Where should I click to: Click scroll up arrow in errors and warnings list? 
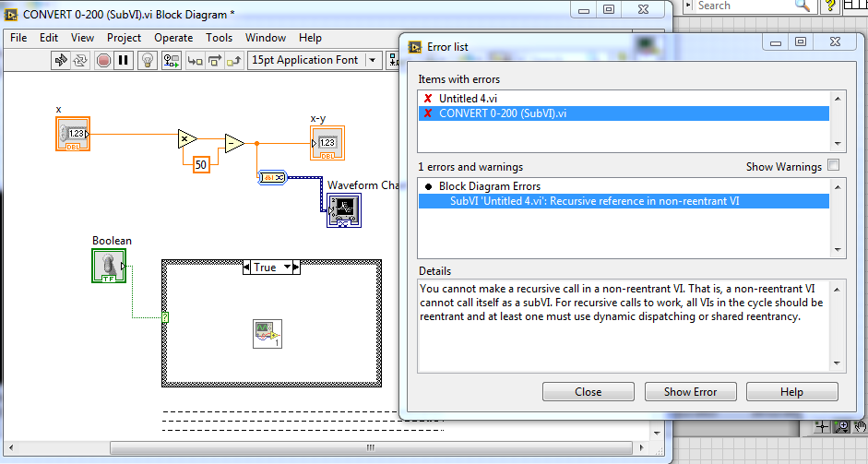coord(837,186)
